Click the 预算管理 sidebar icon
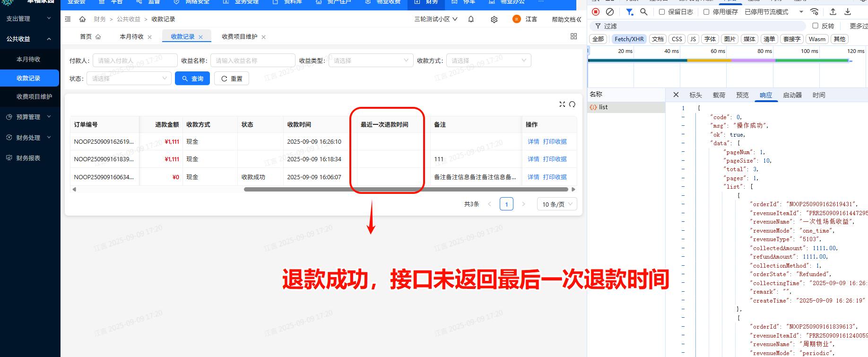868x357 pixels. [9, 117]
